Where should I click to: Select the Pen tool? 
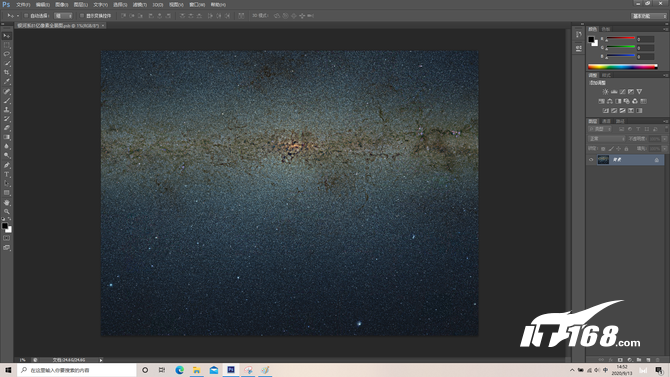pyautogui.click(x=6, y=165)
